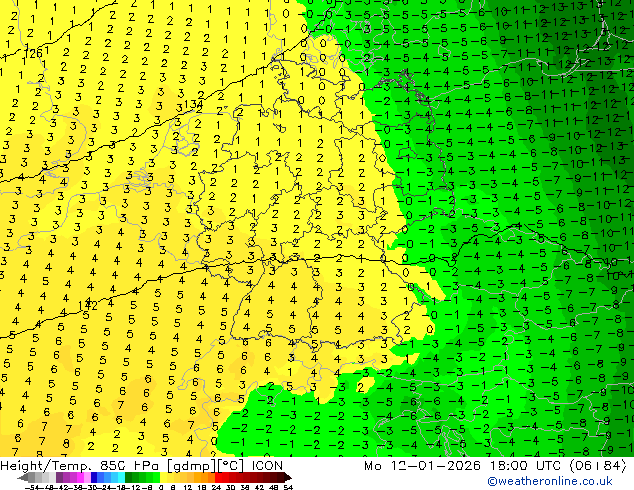634x490 pixels.
Task: Select the [°C] unit label
Action: point(230,466)
